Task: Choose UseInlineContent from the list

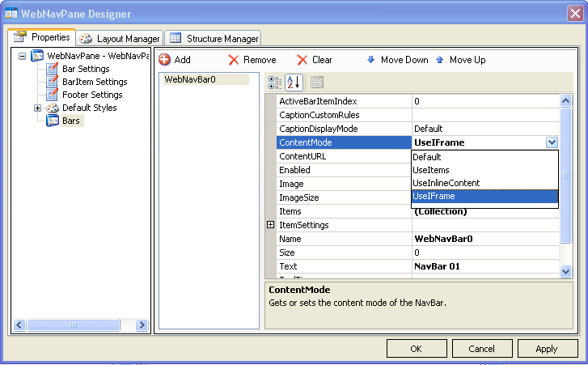Action: [446, 184]
